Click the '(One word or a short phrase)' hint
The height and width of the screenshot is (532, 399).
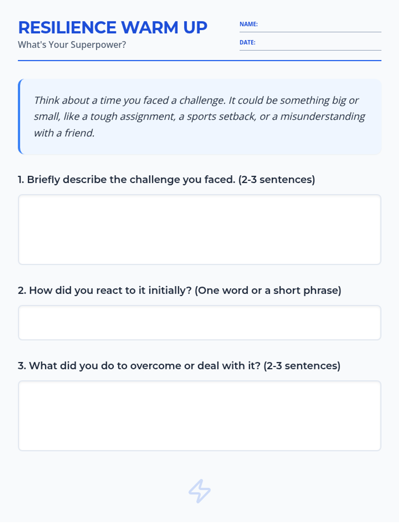(268, 290)
